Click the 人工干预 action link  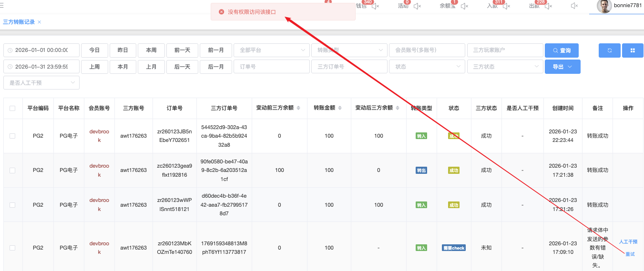tap(628, 242)
